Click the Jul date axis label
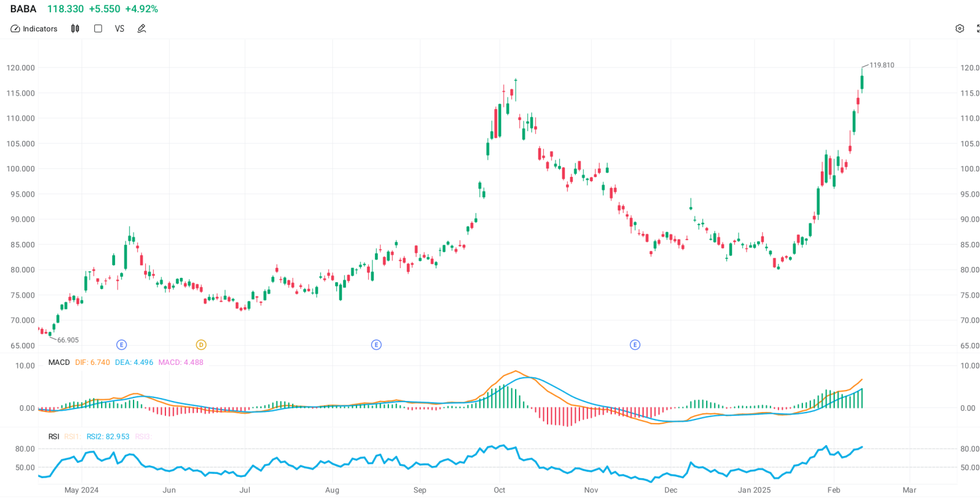 [x=245, y=490]
